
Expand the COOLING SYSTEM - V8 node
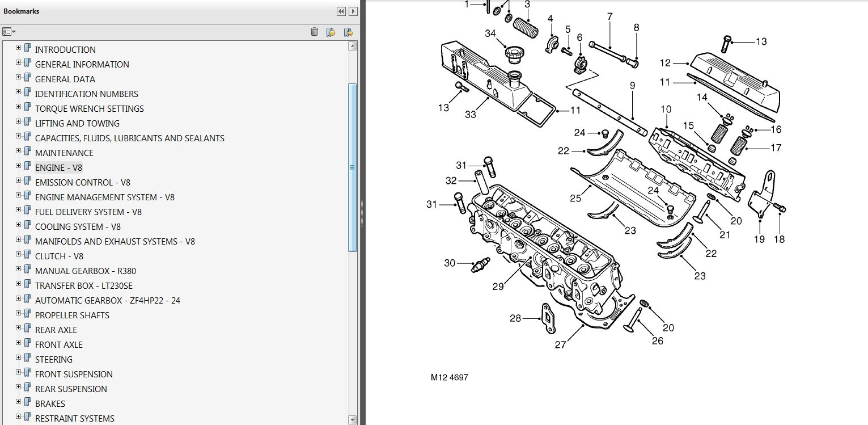[x=19, y=225]
